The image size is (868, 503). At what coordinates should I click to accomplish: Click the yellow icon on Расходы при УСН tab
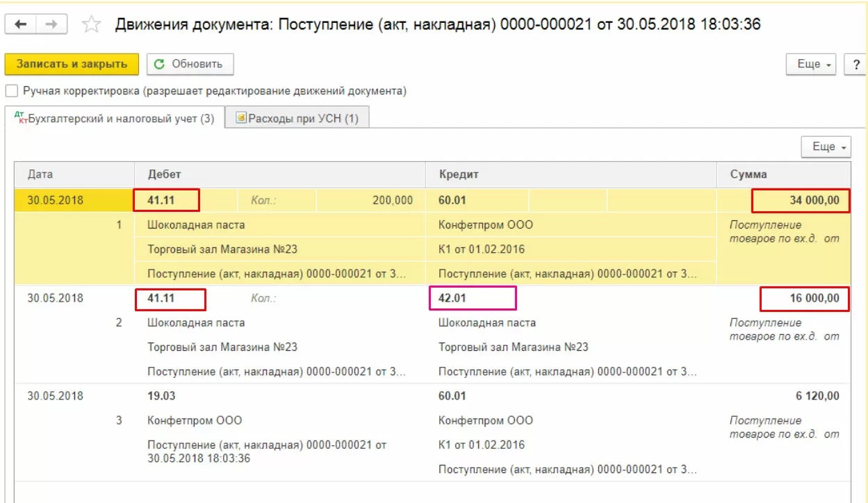(x=241, y=118)
